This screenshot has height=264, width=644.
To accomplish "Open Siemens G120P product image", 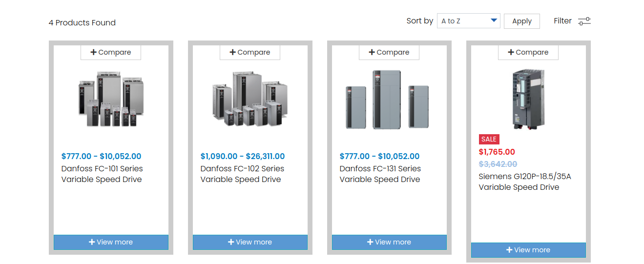I will click(528, 99).
